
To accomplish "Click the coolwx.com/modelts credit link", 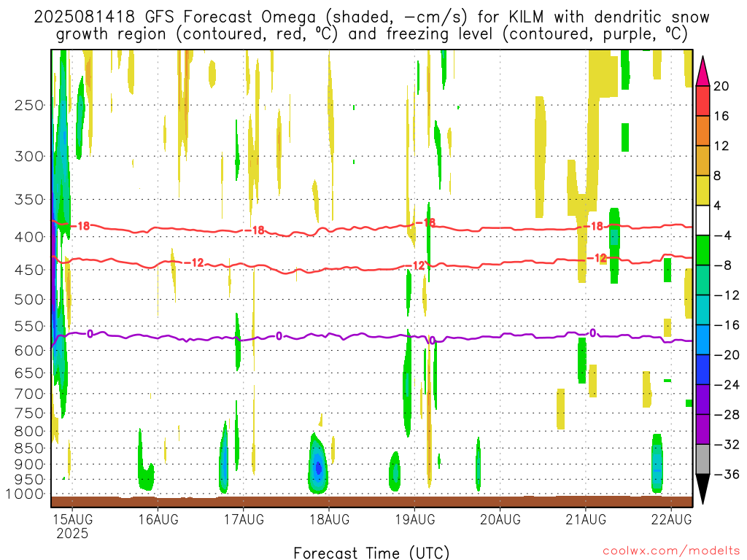I will pos(671,551).
